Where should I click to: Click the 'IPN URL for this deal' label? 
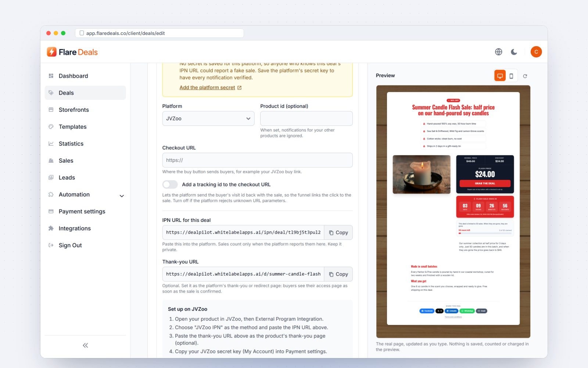click(186, 220)
